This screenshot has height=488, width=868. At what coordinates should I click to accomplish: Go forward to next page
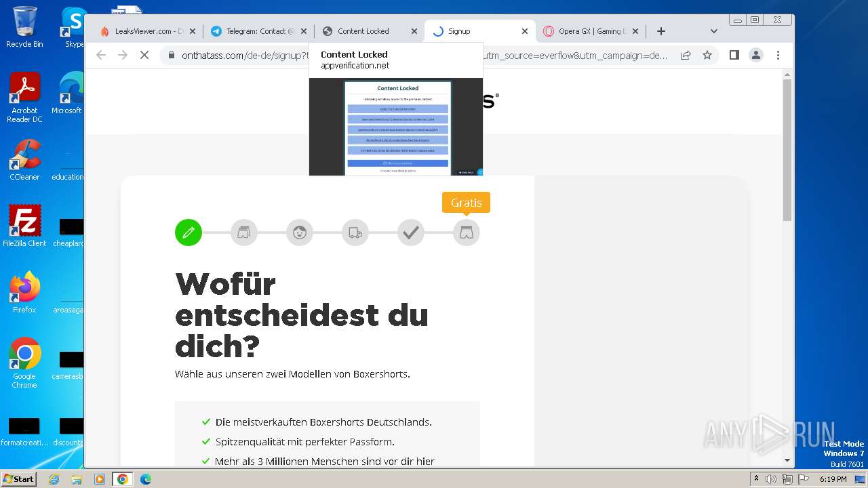point(123,55)
